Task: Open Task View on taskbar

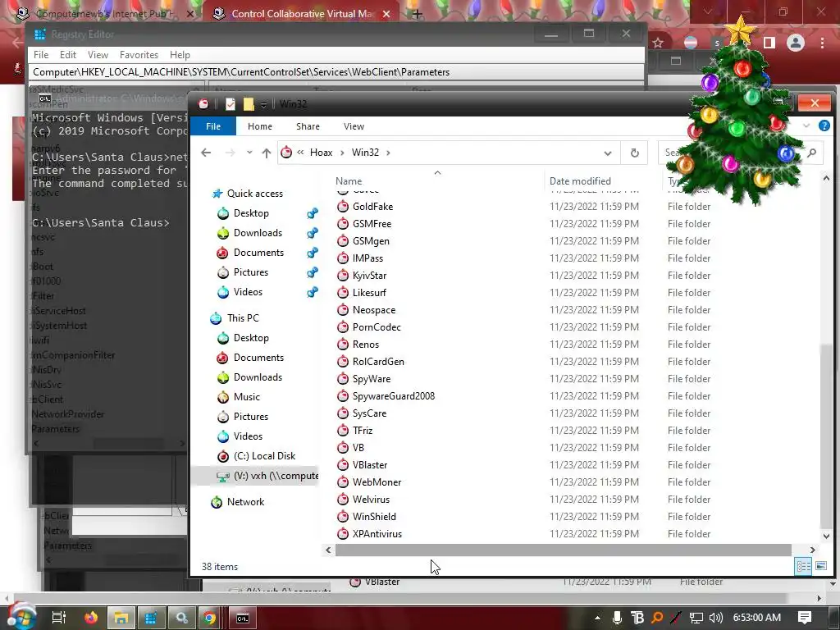Action: (x=59, y=618)
